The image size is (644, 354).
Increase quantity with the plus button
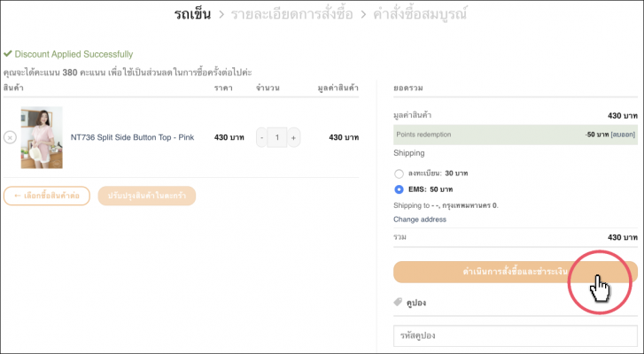tap(293, 137)
